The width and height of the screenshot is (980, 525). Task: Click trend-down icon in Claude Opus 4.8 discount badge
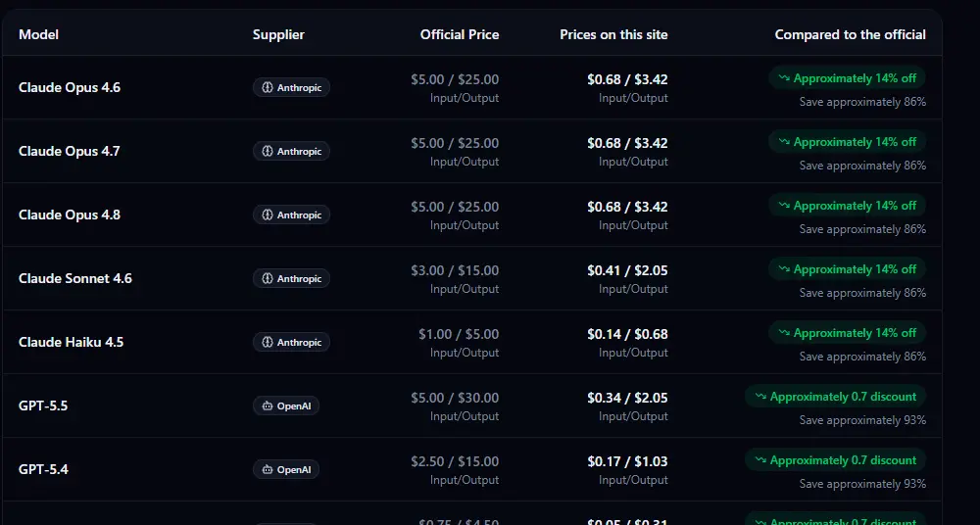[784, 206]
